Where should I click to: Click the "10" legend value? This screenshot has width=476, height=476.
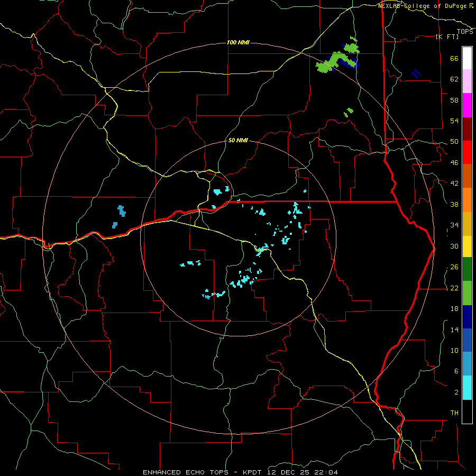(454, 351)
